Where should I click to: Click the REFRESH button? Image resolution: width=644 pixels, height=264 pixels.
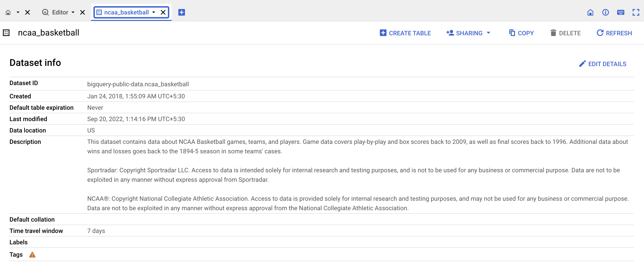614,33
